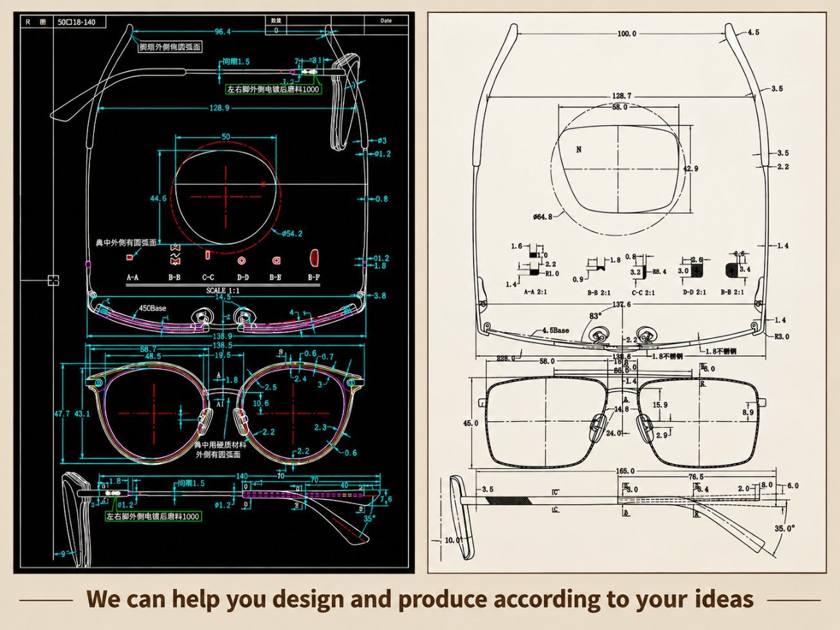Click the 'ø64.8' lens blank diameter
840x630 pixels.
[542, 217]
